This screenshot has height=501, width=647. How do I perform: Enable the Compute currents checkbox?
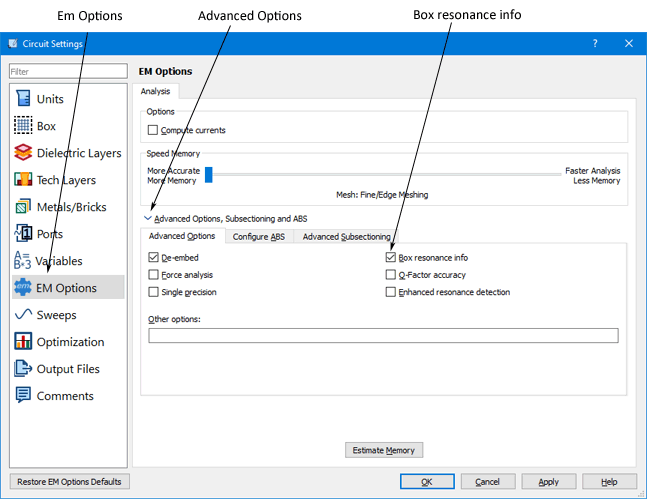click(x=153, y=131)
